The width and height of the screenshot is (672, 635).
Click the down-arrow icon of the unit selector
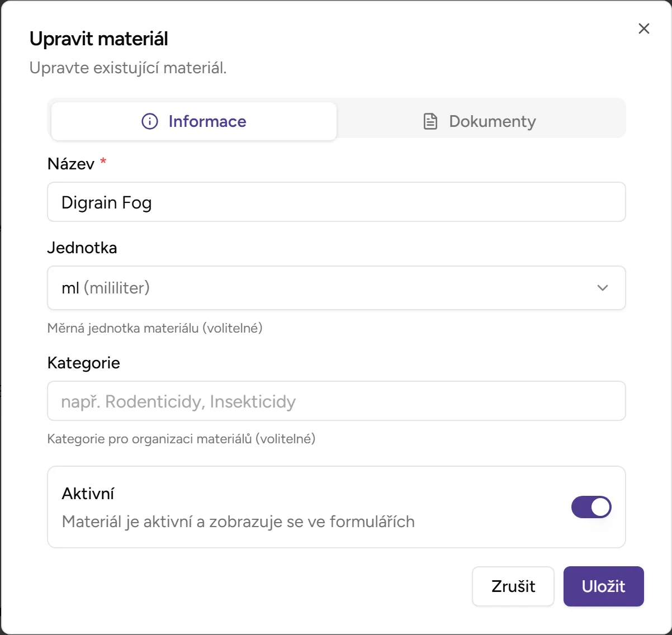point(602,288)
